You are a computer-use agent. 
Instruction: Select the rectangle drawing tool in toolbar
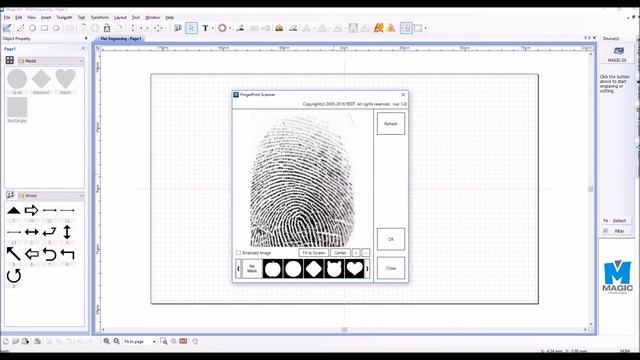[44, 28]
